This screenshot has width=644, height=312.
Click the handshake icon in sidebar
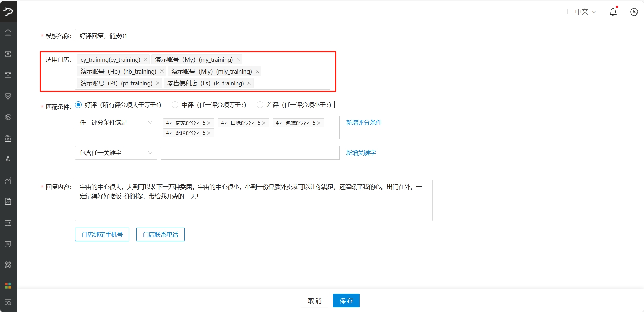[8, 117]
